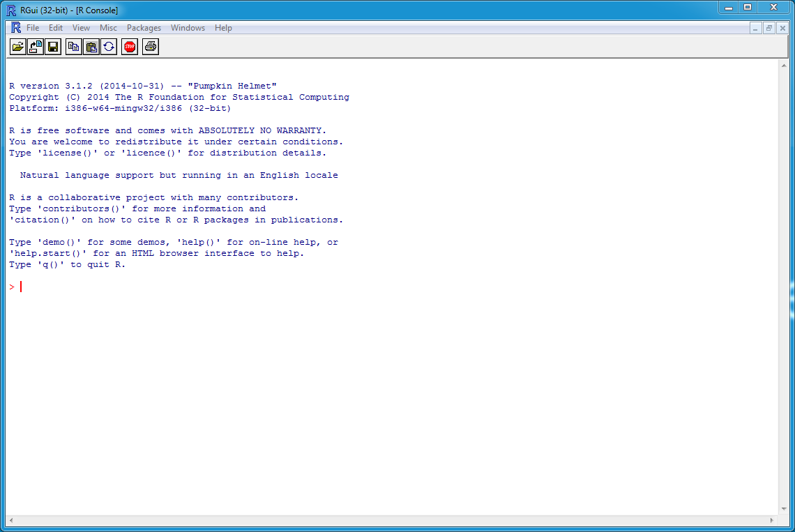Click the Paste toolbar icon
Viewport: 795px width, 532px height.
[x=91, y=47]
